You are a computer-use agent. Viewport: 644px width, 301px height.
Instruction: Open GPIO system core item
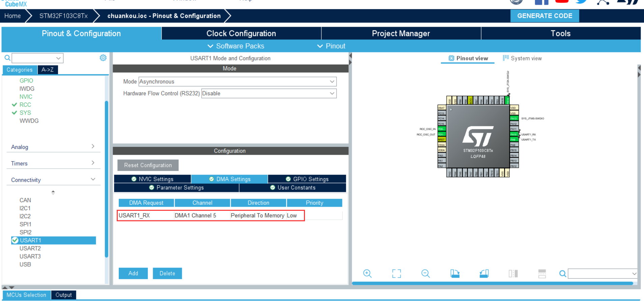click(26, 80)
